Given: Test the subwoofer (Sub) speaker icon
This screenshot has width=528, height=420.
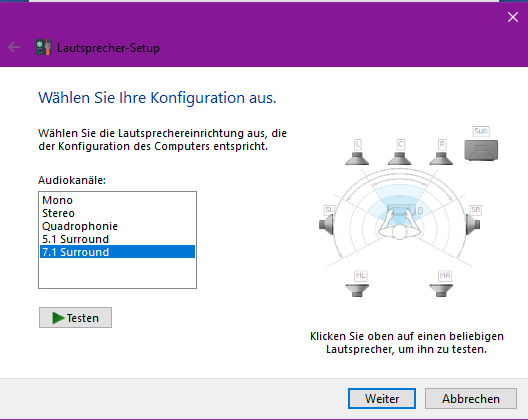Looking at the screenshot, I should click(481, 150).
